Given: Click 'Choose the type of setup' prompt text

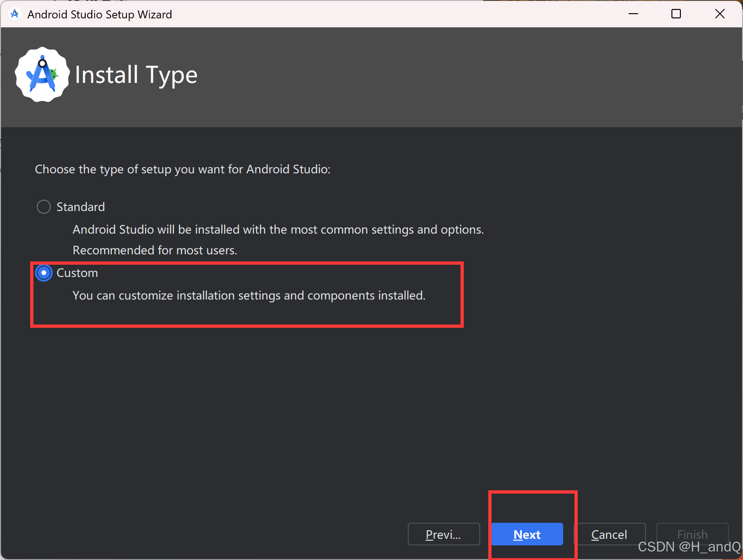Looking at the screenshot, I should [x=183, y=169].
